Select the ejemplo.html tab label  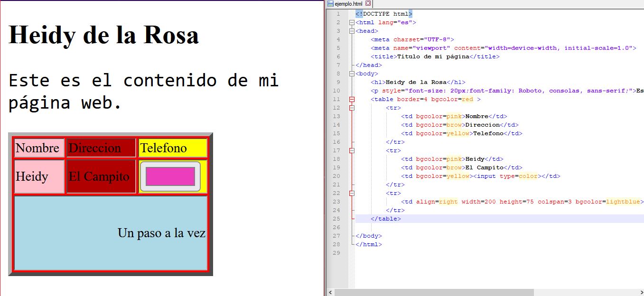coord(348,3)
